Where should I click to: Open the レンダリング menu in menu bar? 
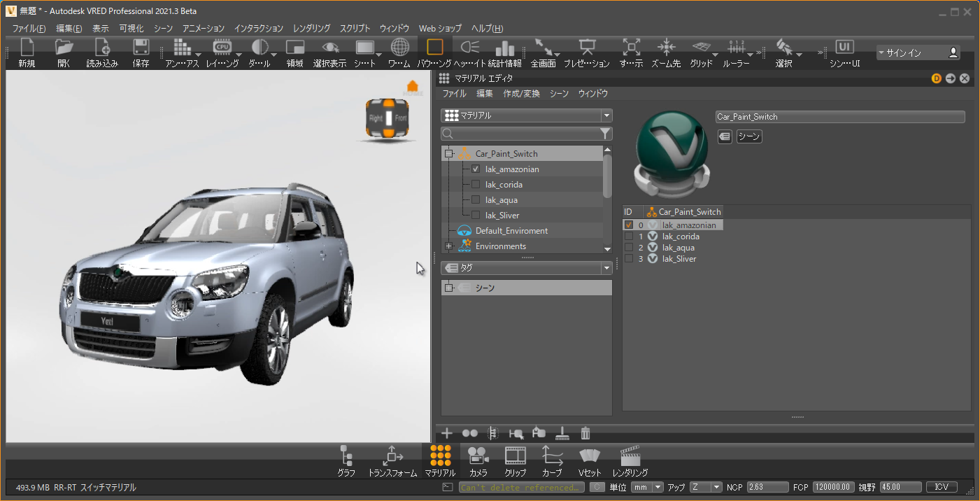311,29
